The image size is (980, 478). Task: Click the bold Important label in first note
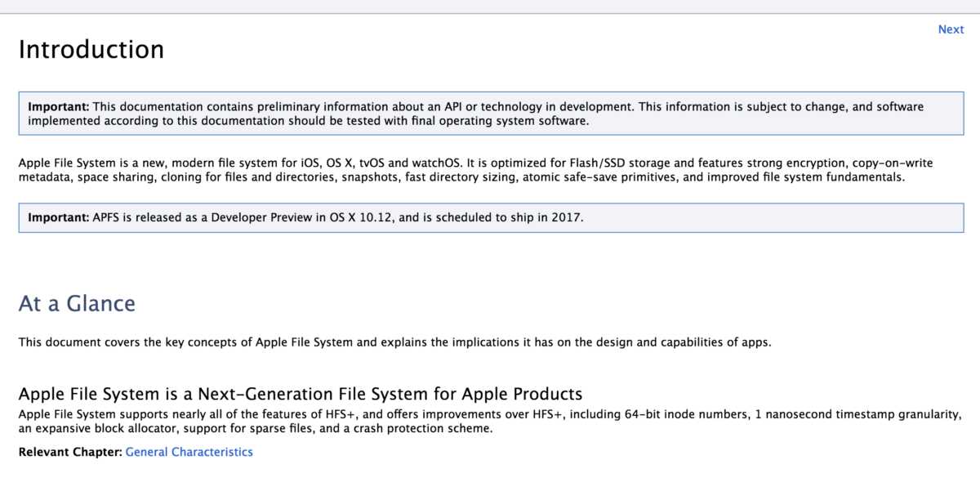coord(59,107)
